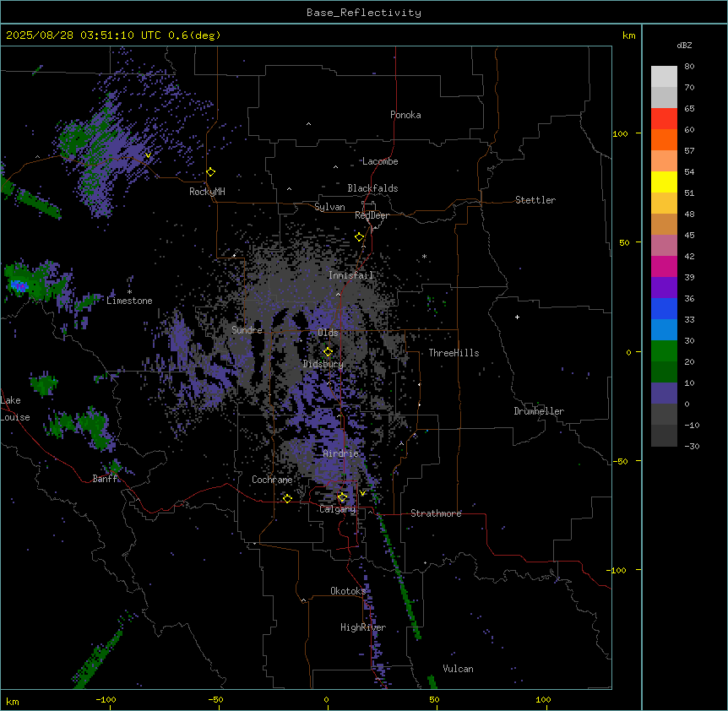Choose the dark green 20–10 dBZ legend band

pos(664,372)
